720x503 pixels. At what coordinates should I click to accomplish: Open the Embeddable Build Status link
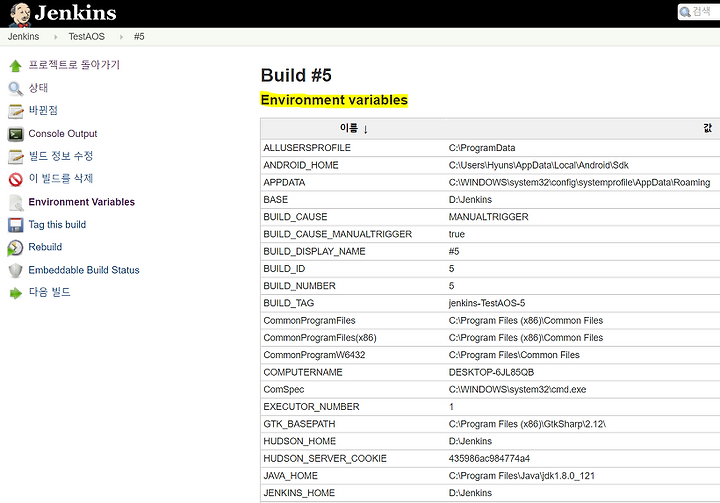point(84,270)
